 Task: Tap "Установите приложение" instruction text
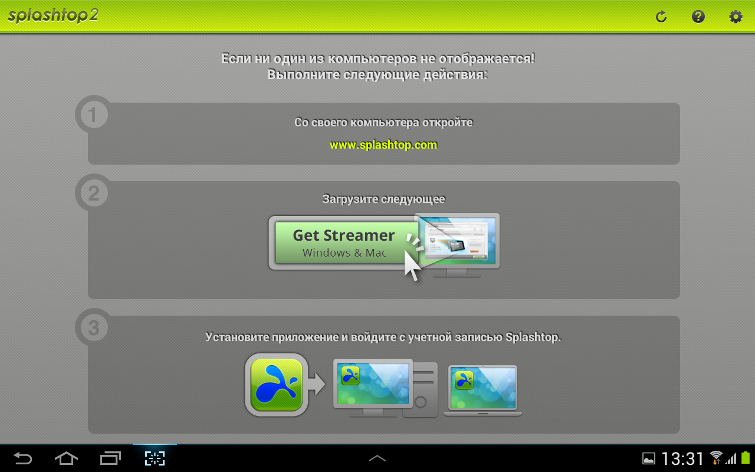pyautogui.click(x=383, y=337)
